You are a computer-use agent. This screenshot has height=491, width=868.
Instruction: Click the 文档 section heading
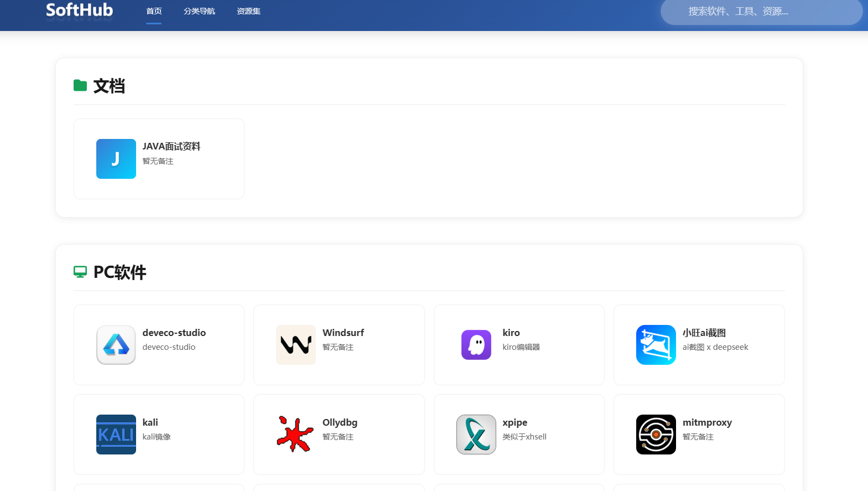pyautogui.click(x=109, y=86)
